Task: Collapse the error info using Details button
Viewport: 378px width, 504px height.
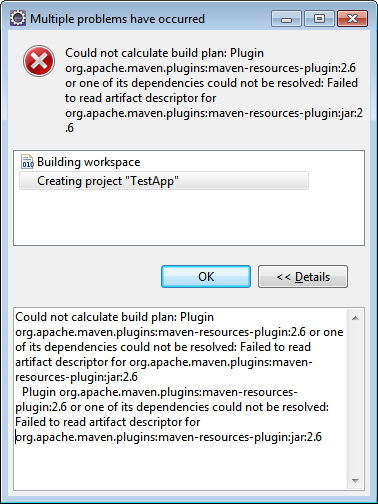Action: click(x=303, y=276)
